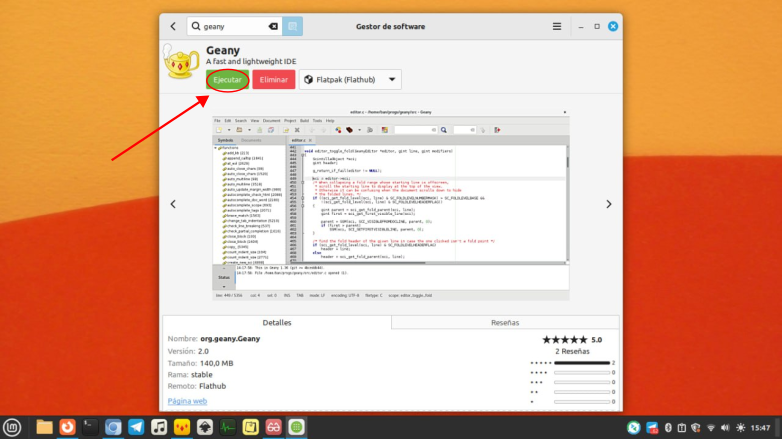This screenshot has height=439, width=782.
Task: Launch Geany with the Ejecutar button
Action: (x=227, y=80)
